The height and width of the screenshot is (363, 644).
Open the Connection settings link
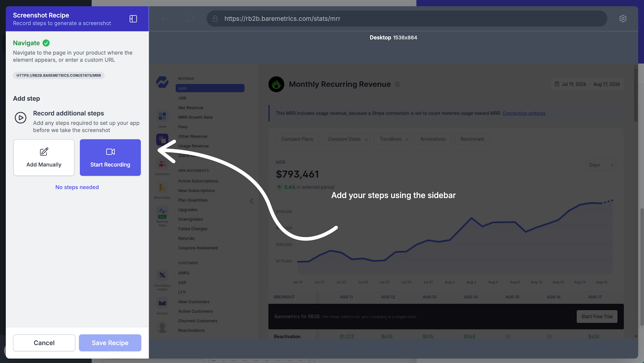pos(524,113)
